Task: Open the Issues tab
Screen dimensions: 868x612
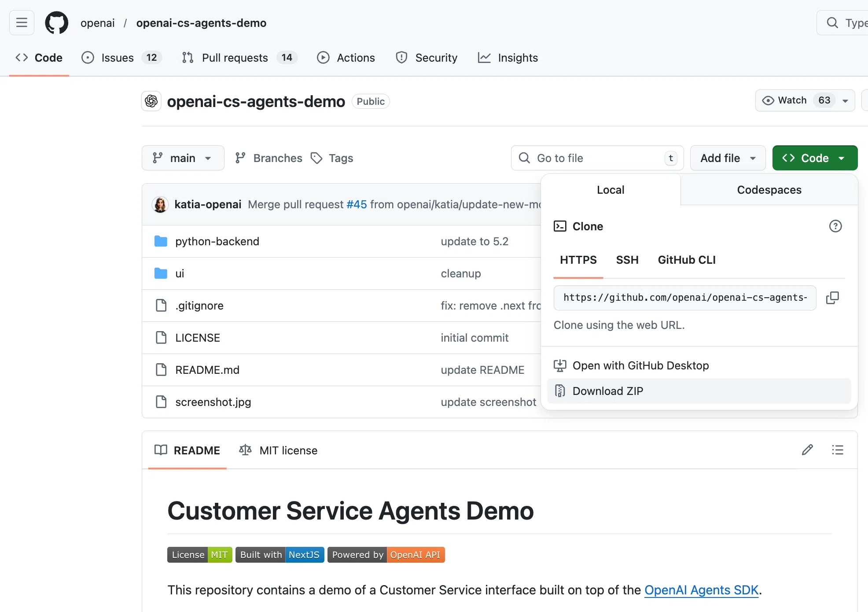Action: [x=121, y=58]
